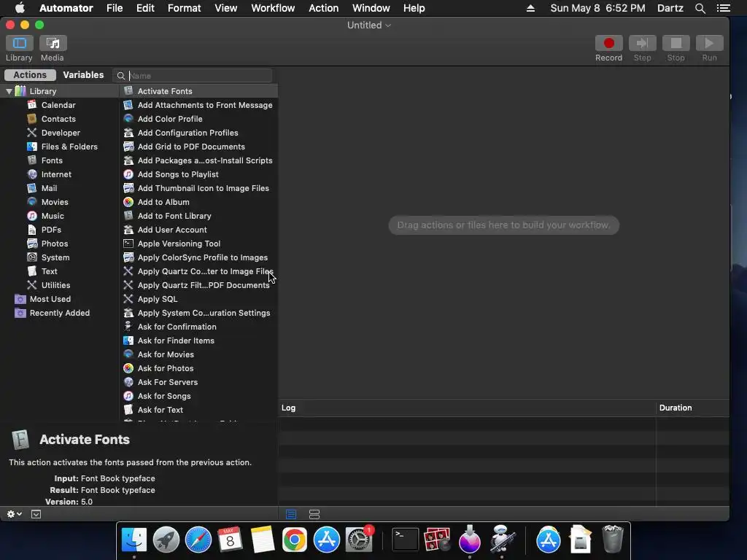Open the Workflow menu
This screenshot has height=560, width=747.
(273, 8)
